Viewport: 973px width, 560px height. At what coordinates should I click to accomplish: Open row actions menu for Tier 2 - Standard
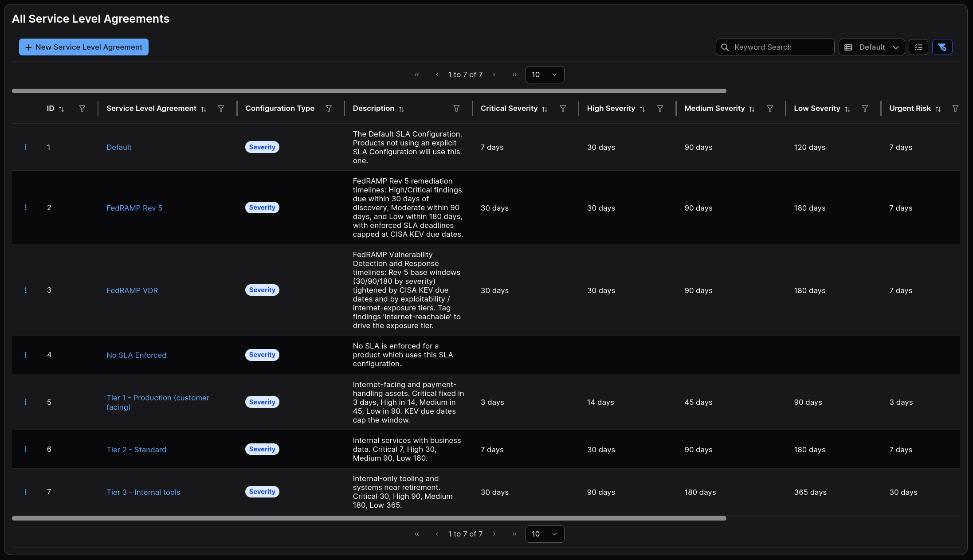pos(26,449)
